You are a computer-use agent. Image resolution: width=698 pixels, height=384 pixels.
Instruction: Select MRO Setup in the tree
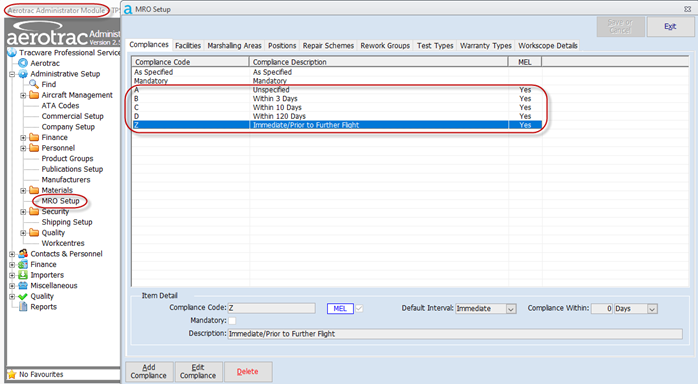61,201
